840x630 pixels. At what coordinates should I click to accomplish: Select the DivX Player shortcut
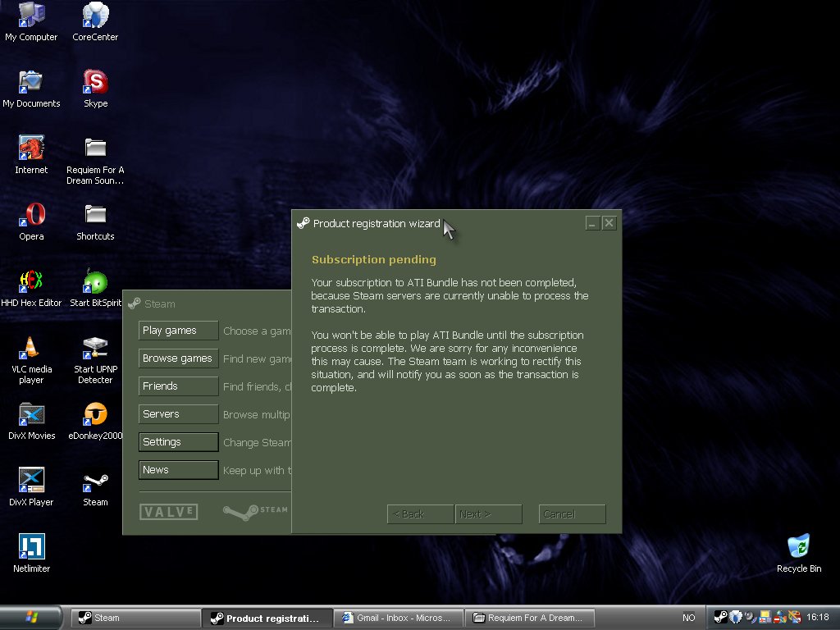click(31, 487)
